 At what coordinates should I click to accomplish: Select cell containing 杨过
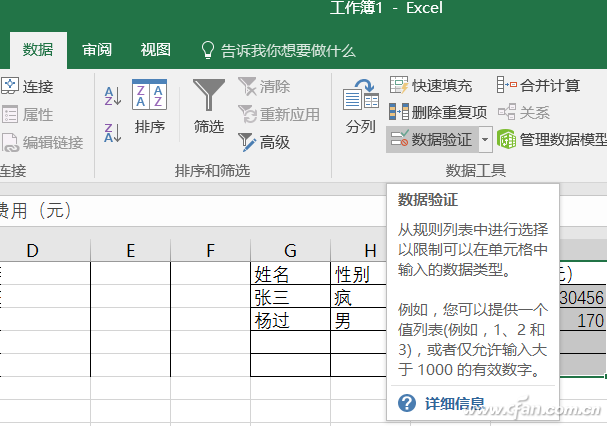point(289,320)
